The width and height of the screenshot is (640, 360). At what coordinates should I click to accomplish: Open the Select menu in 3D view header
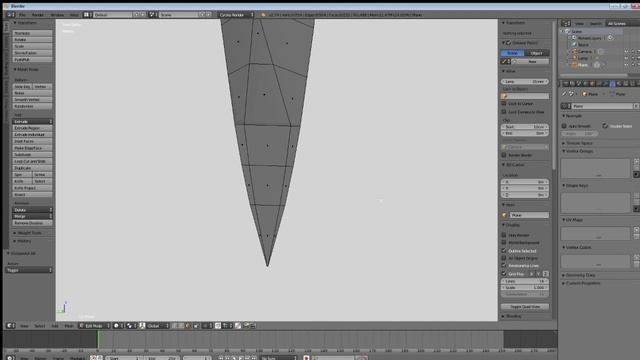pyautogui.click(x=40, y=326)
